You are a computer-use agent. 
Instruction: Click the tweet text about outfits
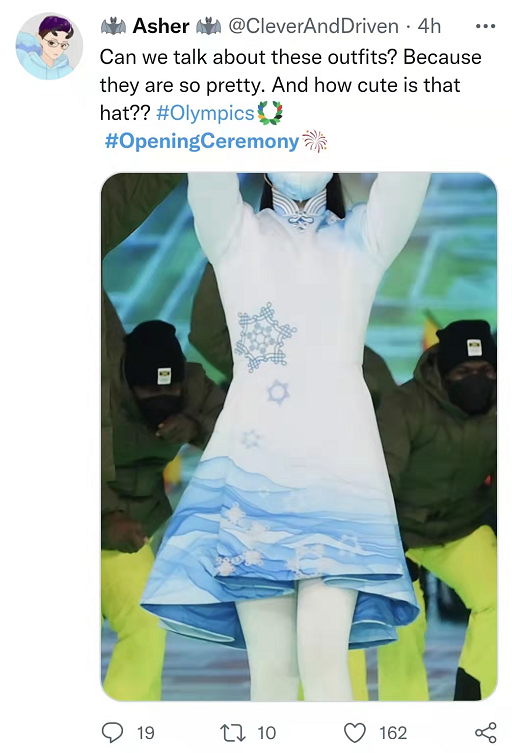[x=291, y=85]
